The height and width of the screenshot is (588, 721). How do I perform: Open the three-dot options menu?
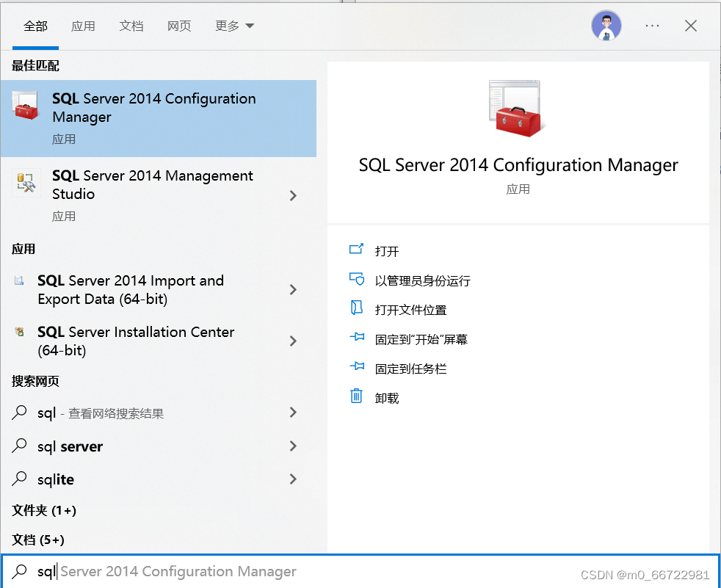(x=652, y=26)
